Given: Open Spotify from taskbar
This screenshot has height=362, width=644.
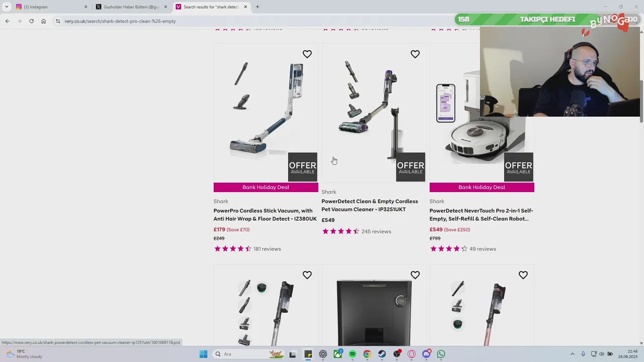Looking at the screenshot, I should pos(353,354).
